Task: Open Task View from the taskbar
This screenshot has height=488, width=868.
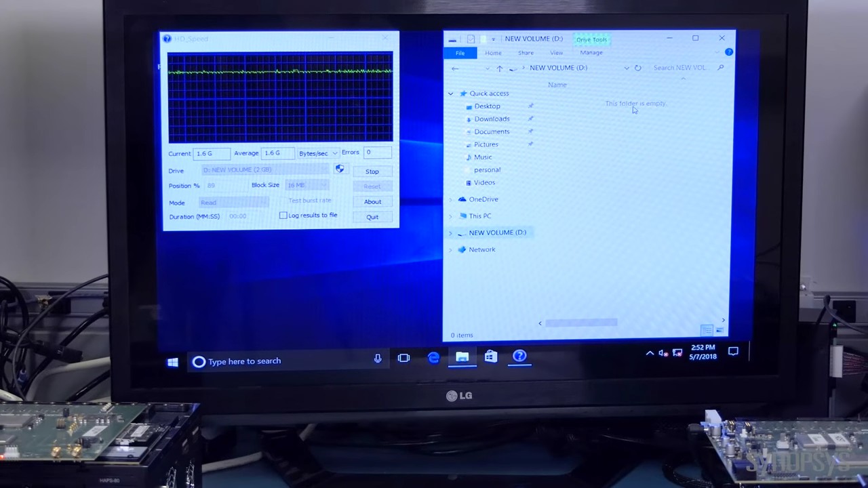Action: coord(403,358)
